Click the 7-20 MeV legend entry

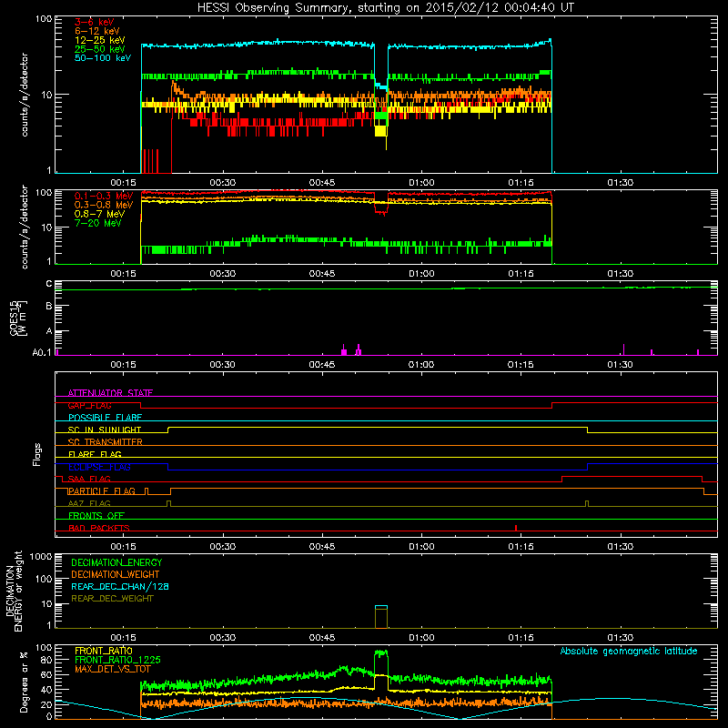click(x=97, y=223)
